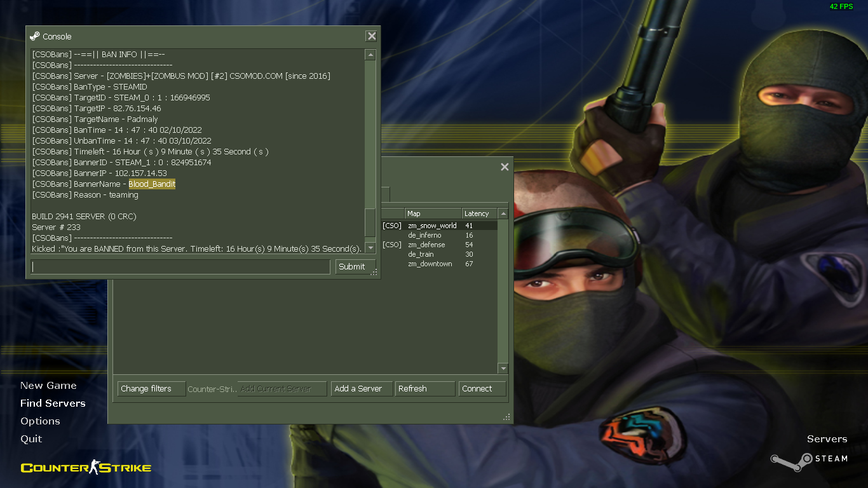Screen dimensions: 868x488
Task: Sort server list by Latency column
Action: [x=478, y=213]
